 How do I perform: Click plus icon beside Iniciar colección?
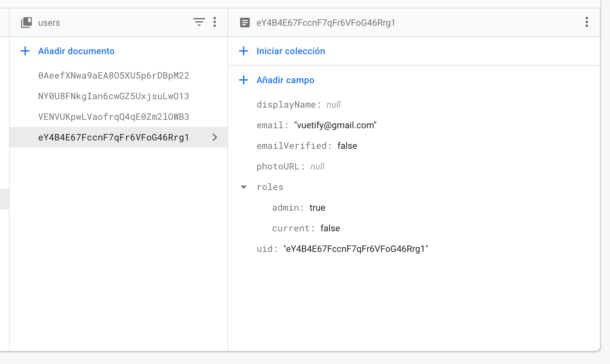244,51
